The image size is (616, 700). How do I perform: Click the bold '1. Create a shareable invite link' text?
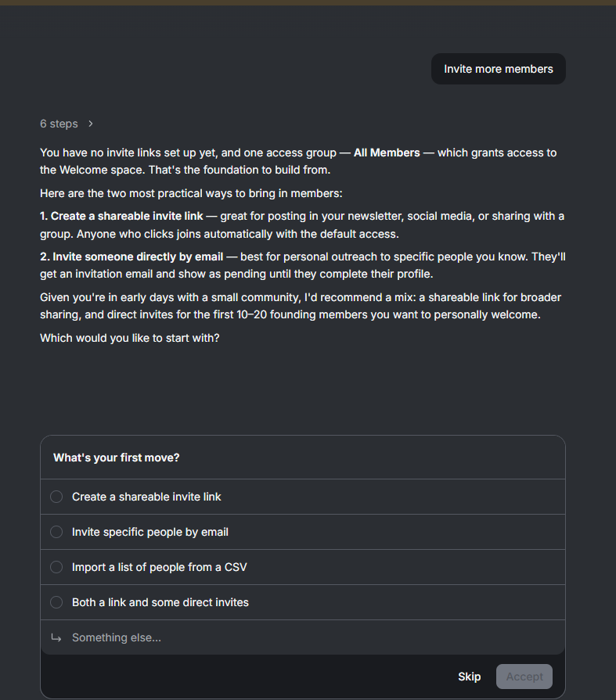click(121, 216)
